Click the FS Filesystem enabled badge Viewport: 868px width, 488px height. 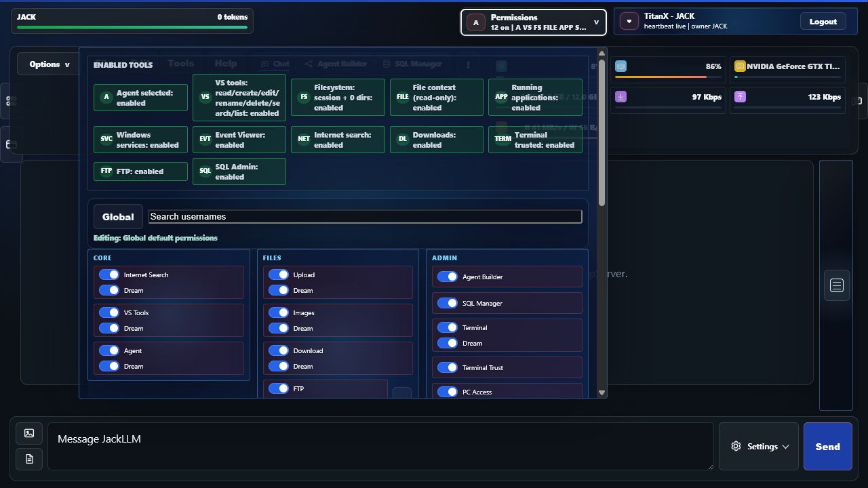338,98
